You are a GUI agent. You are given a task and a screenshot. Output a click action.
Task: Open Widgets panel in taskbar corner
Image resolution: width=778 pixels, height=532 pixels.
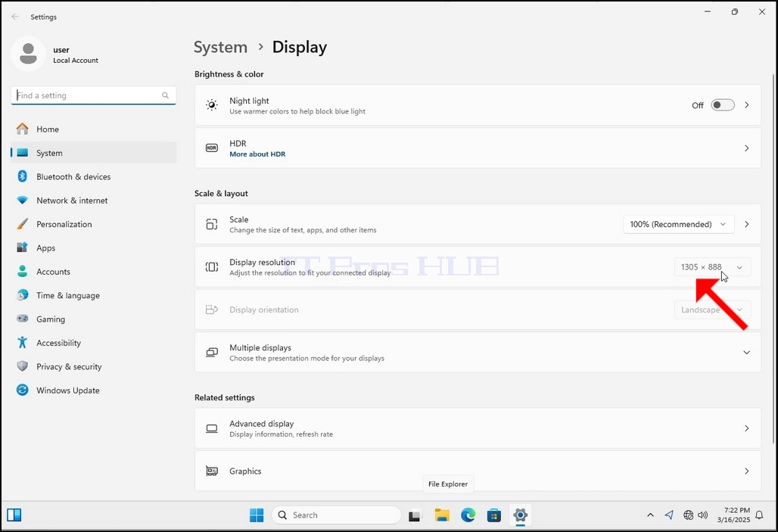pyautogui.click(x=14, y=515)
